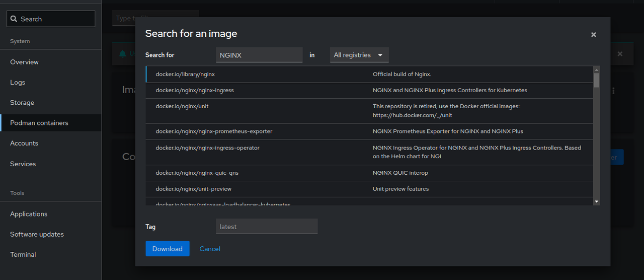Screen dimensions: 644x280
Task: Click the search magnifier icon in the sidebar
Action: [14, 19]
